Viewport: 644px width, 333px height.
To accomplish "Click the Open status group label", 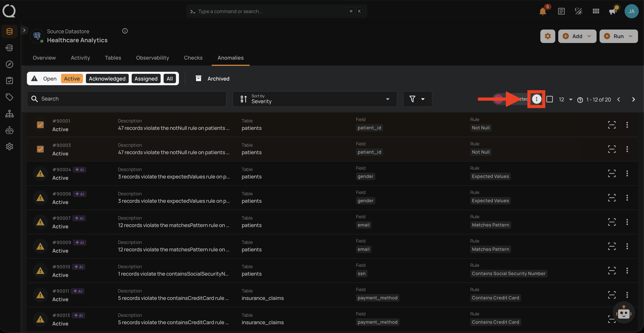I will pyautogui.click(x=50, y=78).
